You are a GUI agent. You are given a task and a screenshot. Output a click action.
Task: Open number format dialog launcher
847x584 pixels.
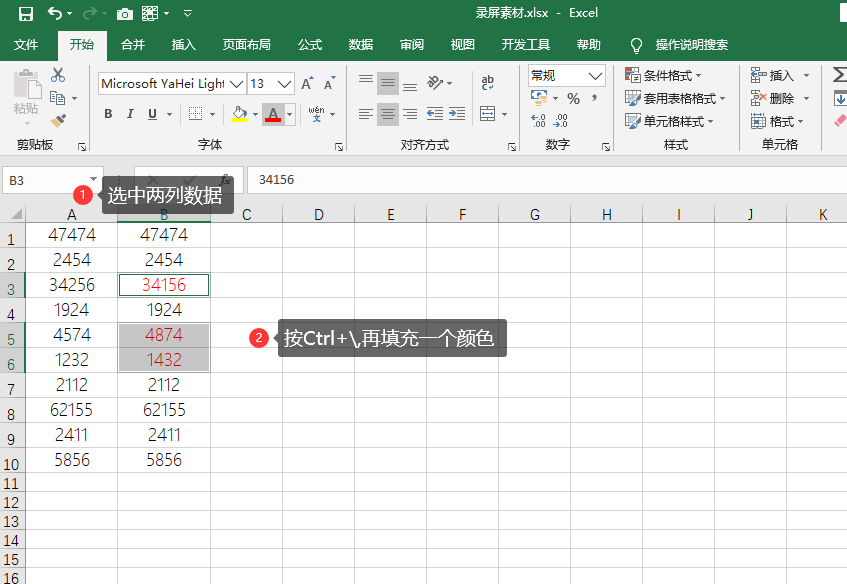[606, 146]
